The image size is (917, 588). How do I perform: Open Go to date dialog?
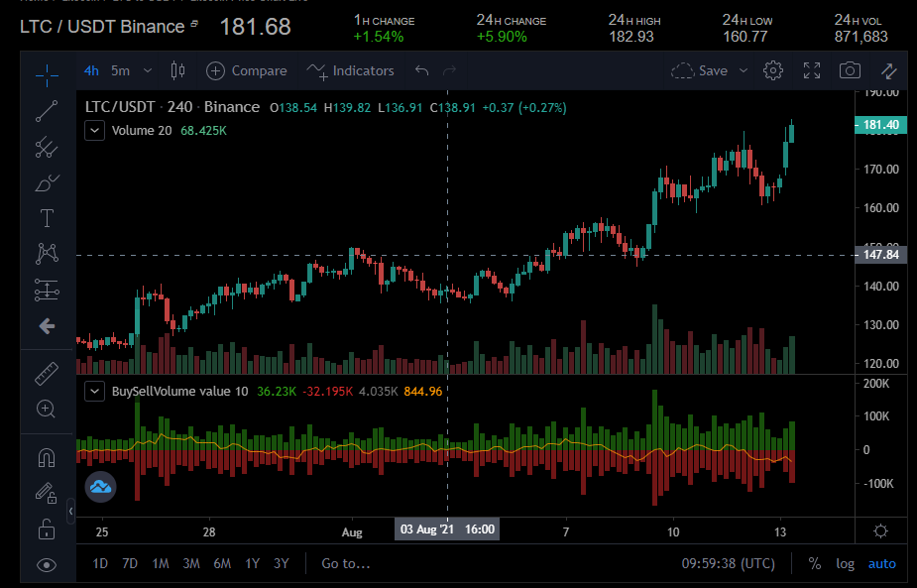pyautogui.click(x=346, y=563)
